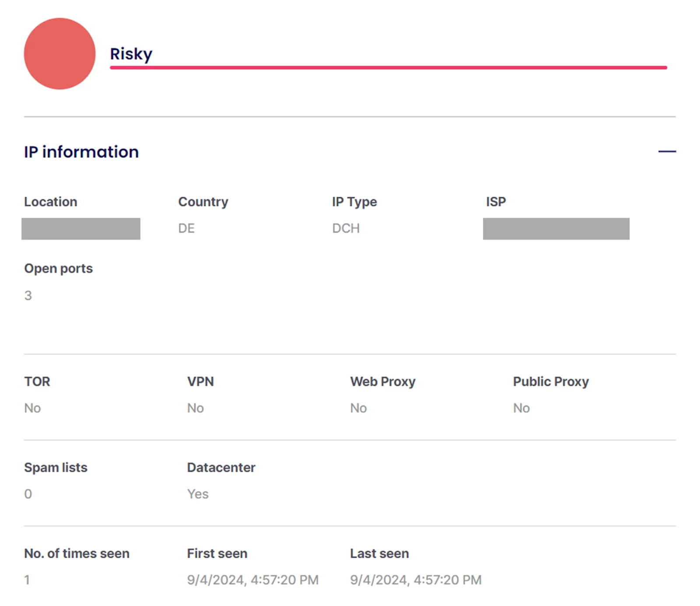The width and height of the screenshot is (700, 606).
Task: Select the Web Proxy value No
Action: (358, 407)
